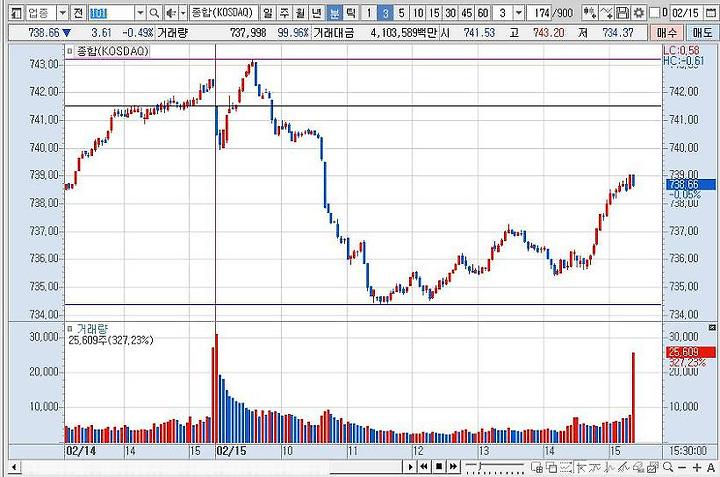Screen dimensions: 720x477
Task: Expand the code 101 dropdown list
Action: [x=141, y=13]
